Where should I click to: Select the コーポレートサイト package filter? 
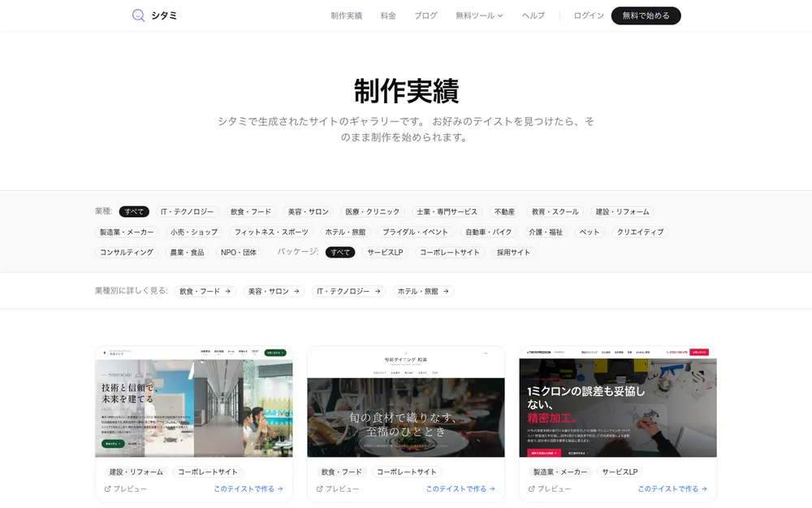tap(450, 253)
